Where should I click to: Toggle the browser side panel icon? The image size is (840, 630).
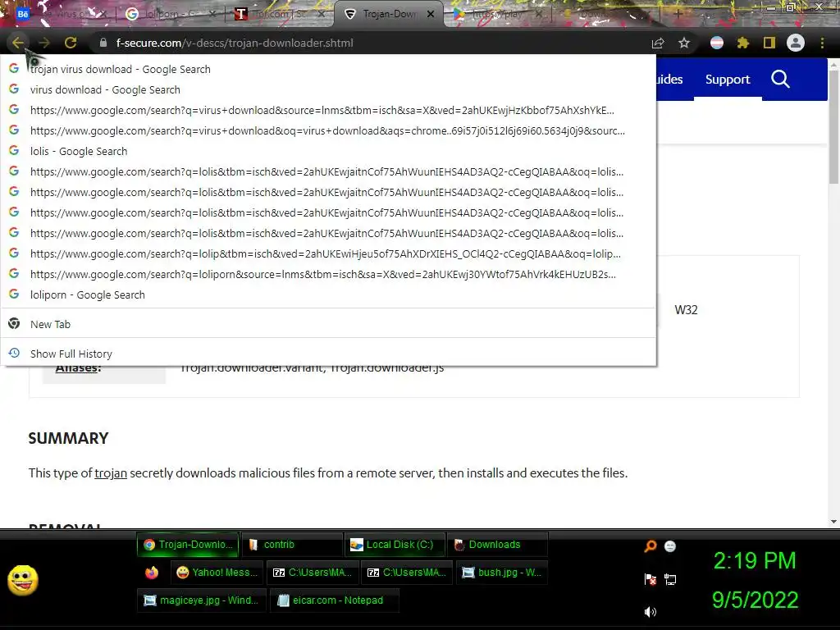point(769,43)
